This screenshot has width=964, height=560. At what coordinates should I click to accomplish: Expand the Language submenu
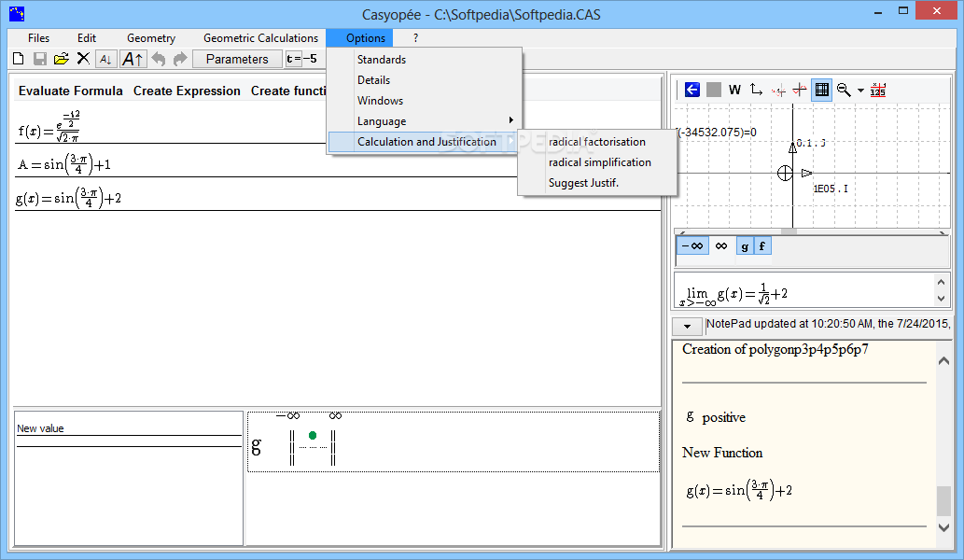425,121
